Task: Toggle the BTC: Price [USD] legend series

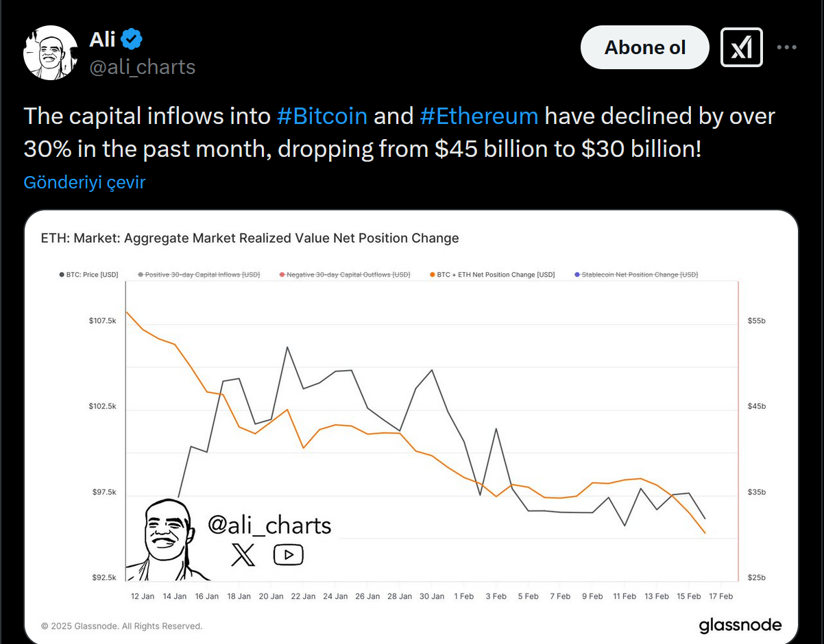Action: [x=89, y=275]
